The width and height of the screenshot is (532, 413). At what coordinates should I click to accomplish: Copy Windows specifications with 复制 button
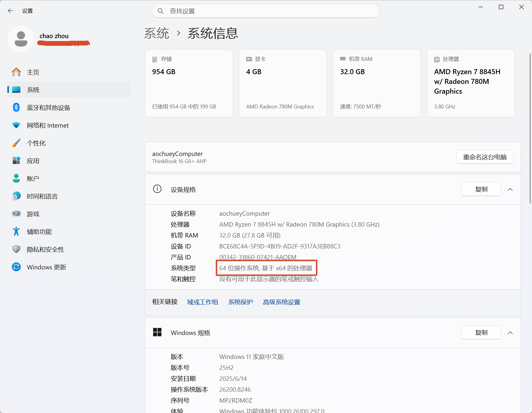pyautogui.click(x=481, y=332)
